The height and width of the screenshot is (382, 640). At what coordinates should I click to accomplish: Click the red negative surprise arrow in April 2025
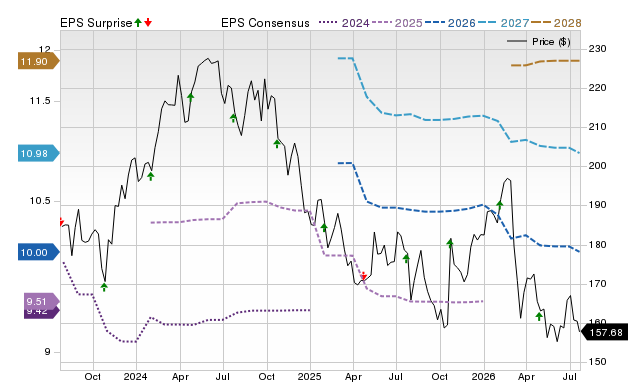pos(364,276)
